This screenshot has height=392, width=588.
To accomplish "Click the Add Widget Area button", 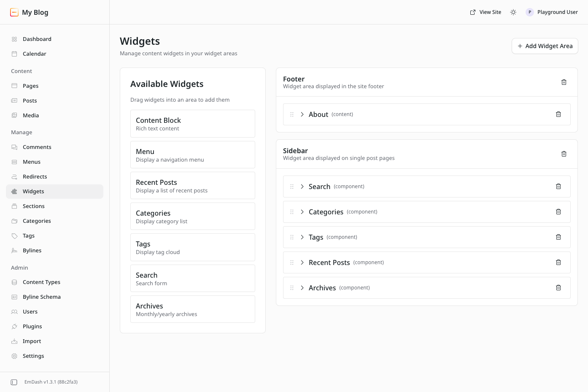I will pos(545,46).
